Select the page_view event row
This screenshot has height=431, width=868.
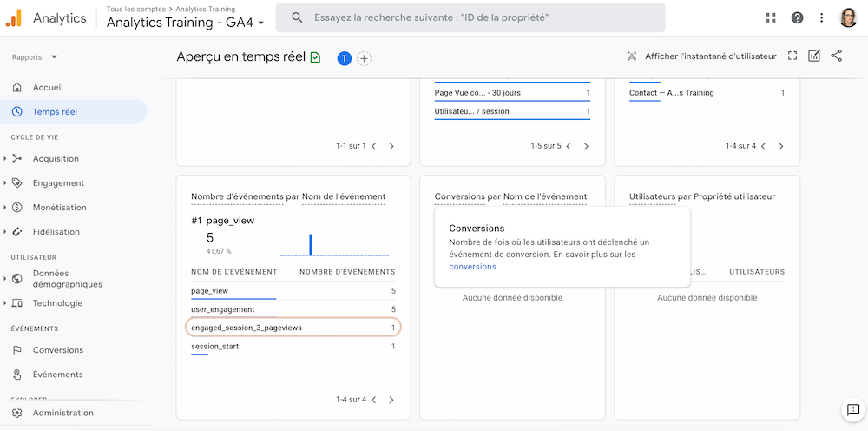coord(293,291)
